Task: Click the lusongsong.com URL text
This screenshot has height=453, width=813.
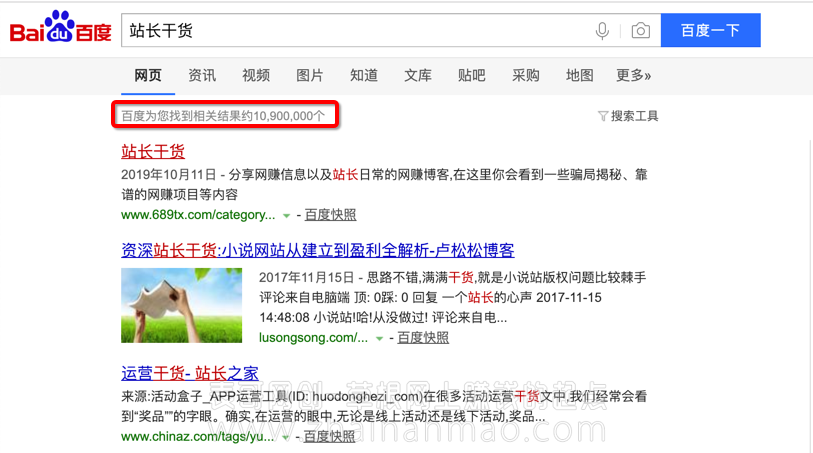Action: click(313, 338)
